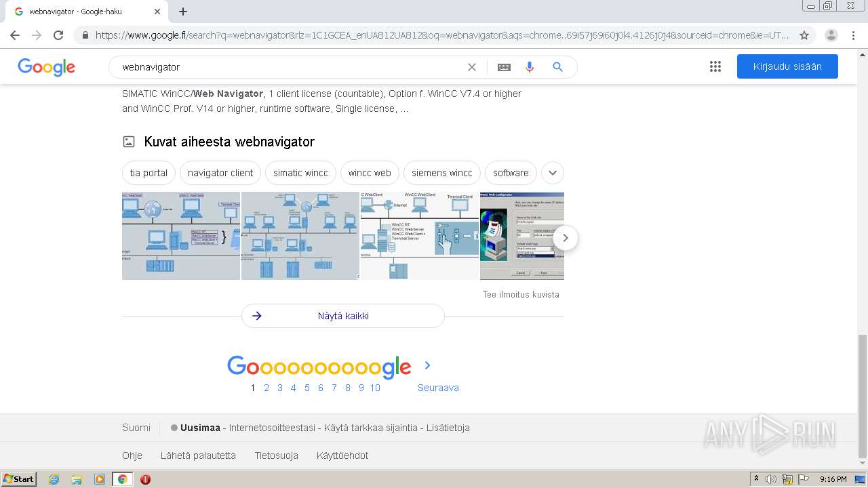Click the 9:16 PM taskbar clock
The height and width of the screenshot is (488, 868).
coord(833,479)
